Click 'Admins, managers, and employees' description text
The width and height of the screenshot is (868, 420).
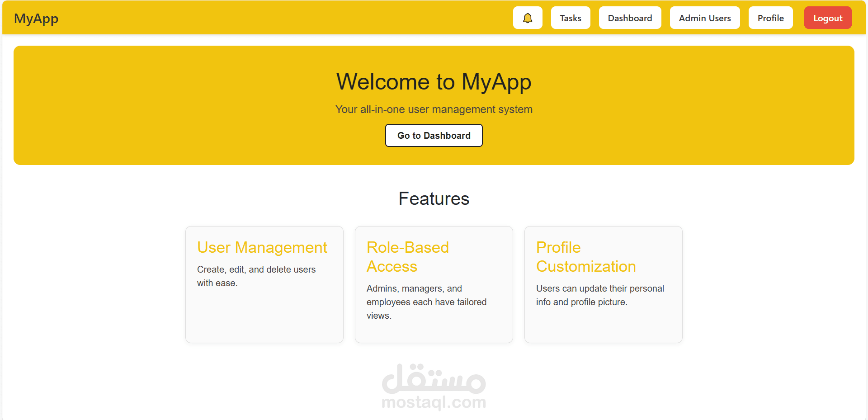coord(426,302)
